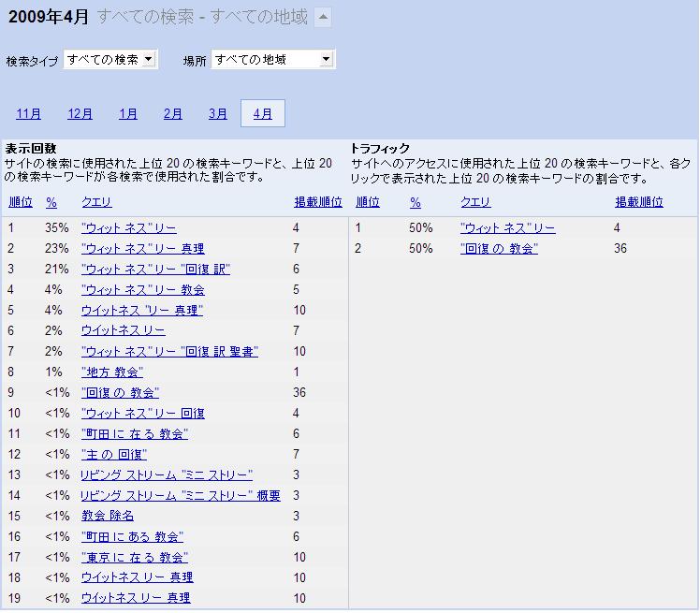The width and height of the screenshot is (700, 613).
Task: Click position 1 in the "地方 教会" row
Action: pos(296,372)
